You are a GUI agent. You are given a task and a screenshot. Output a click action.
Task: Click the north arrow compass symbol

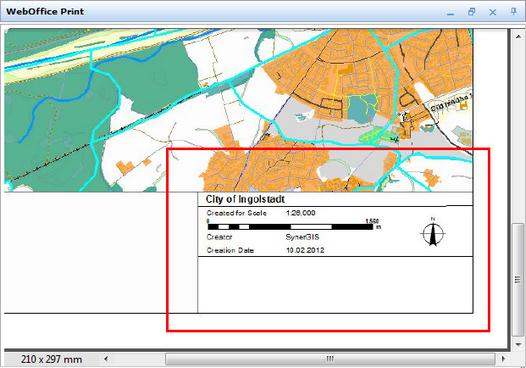pos(433,232)
